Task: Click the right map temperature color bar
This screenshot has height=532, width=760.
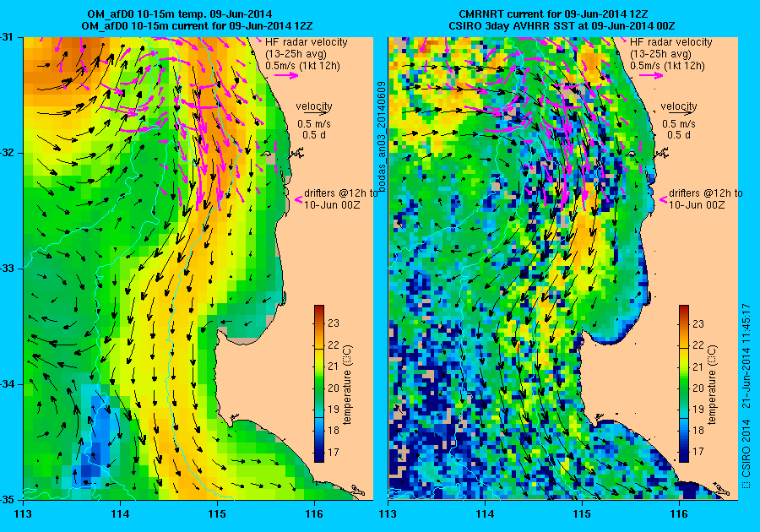Action: (684, 383)
